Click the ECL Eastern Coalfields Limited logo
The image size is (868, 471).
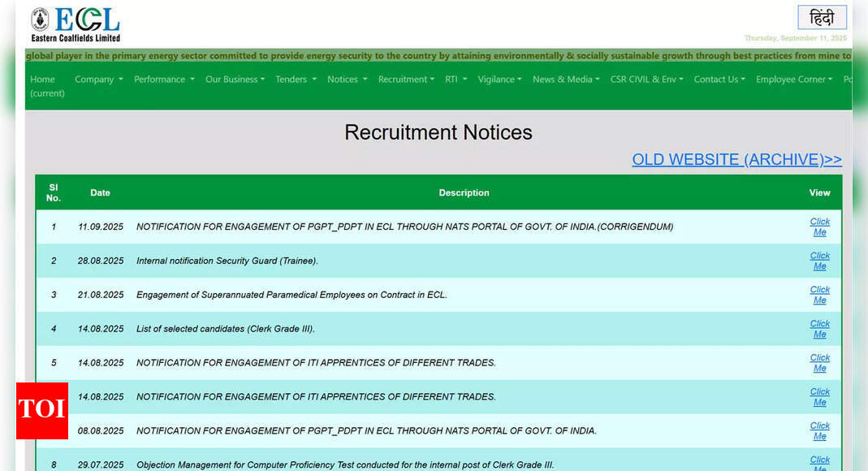click(x=76, y=25)
